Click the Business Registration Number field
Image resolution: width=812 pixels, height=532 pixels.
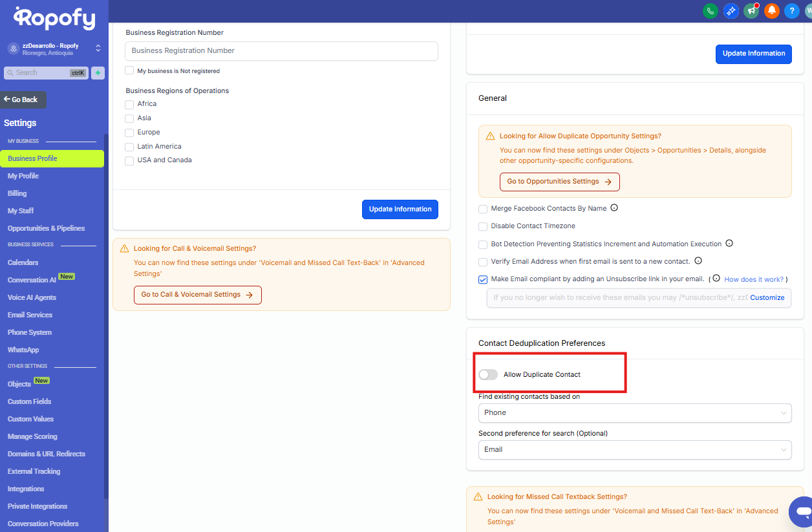point(281,51)
